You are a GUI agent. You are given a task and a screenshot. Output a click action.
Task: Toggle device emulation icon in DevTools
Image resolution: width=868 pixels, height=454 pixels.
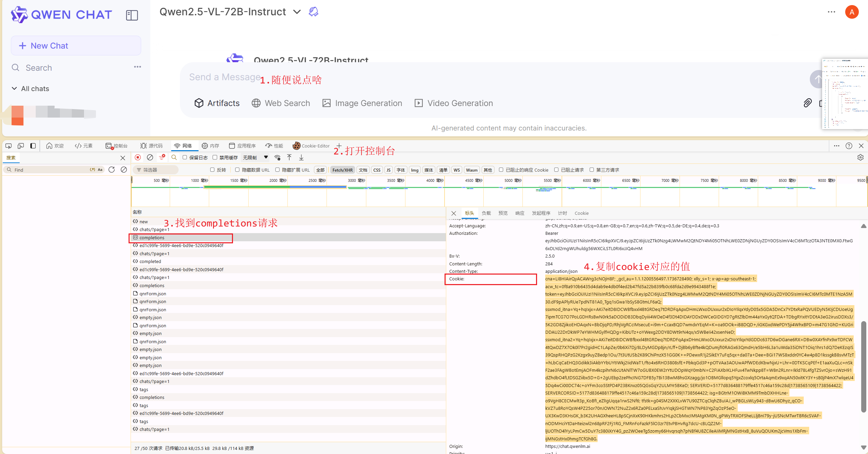[21, 146]
